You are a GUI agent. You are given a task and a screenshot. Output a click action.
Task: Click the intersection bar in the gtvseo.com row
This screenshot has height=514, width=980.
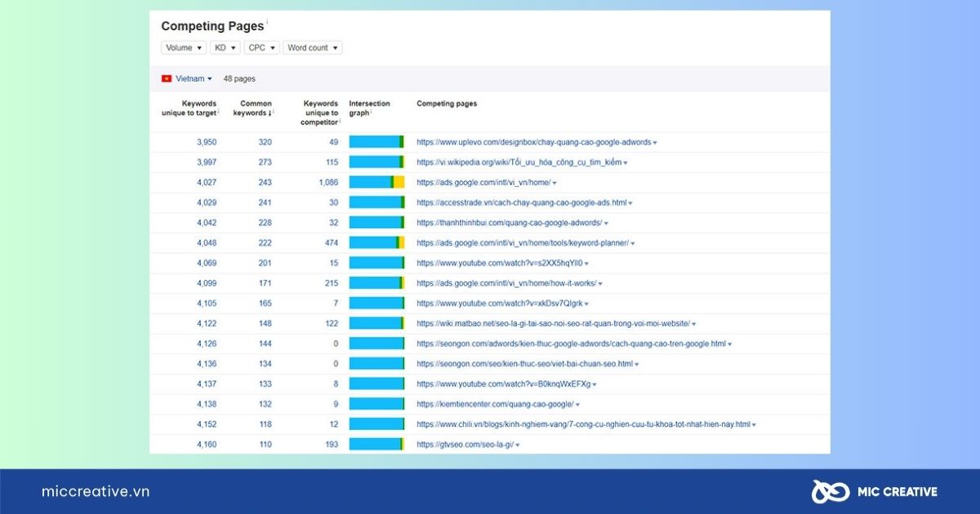click(x=376, y=444)
